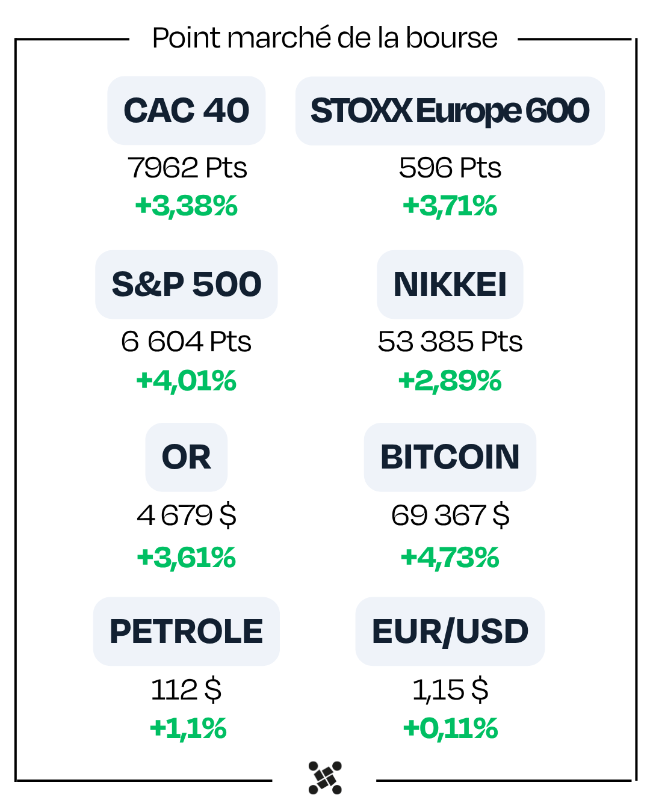Image resolution: width=650 pixels, height=812 pixels.
Task: Click the 53 385 Pts Nikkei value
Action: pyautogui.click(x=450, y=342)
